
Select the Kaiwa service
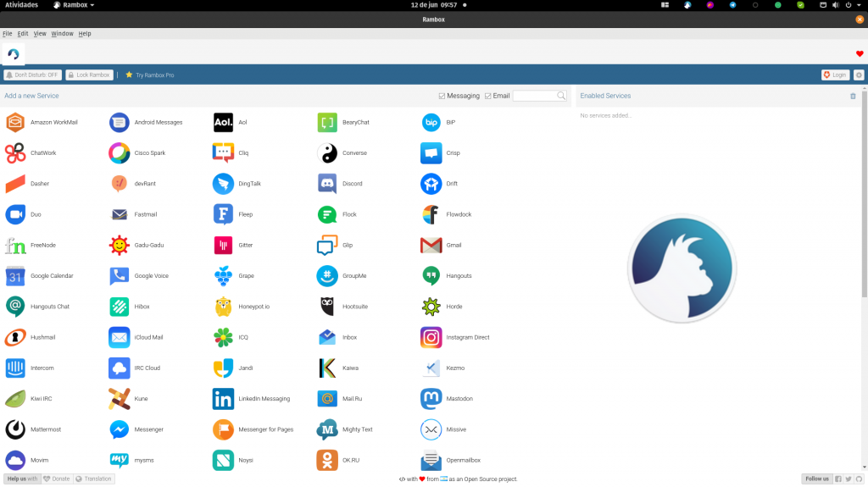(x=337, y=368)
